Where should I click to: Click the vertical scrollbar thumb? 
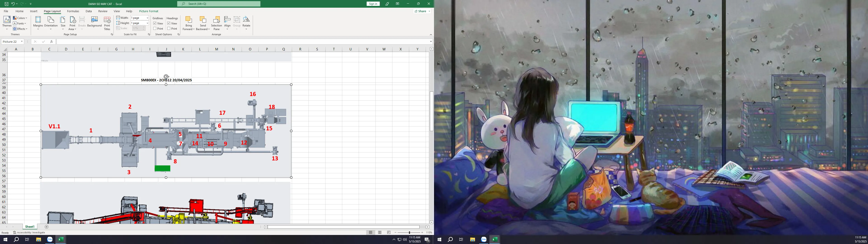(x=432, y=111)
